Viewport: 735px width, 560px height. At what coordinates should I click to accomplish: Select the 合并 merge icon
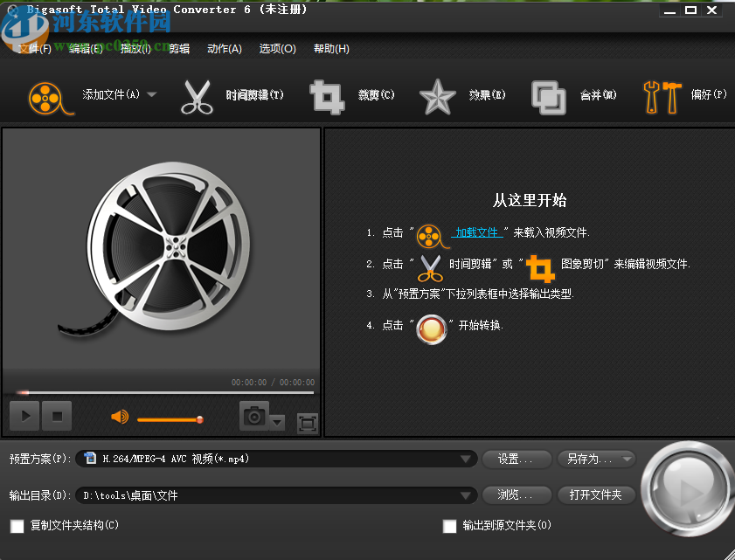549,96
